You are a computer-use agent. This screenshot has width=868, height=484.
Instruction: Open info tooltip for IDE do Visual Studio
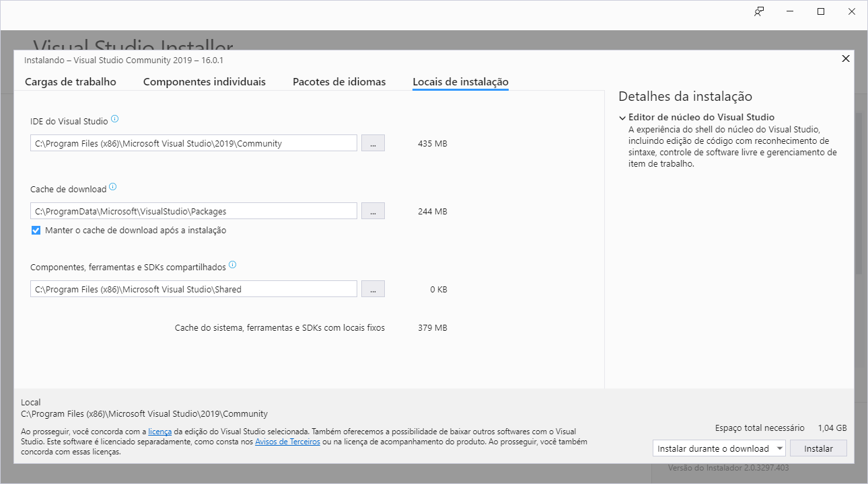pyautogui.click(x=114, y=119)
